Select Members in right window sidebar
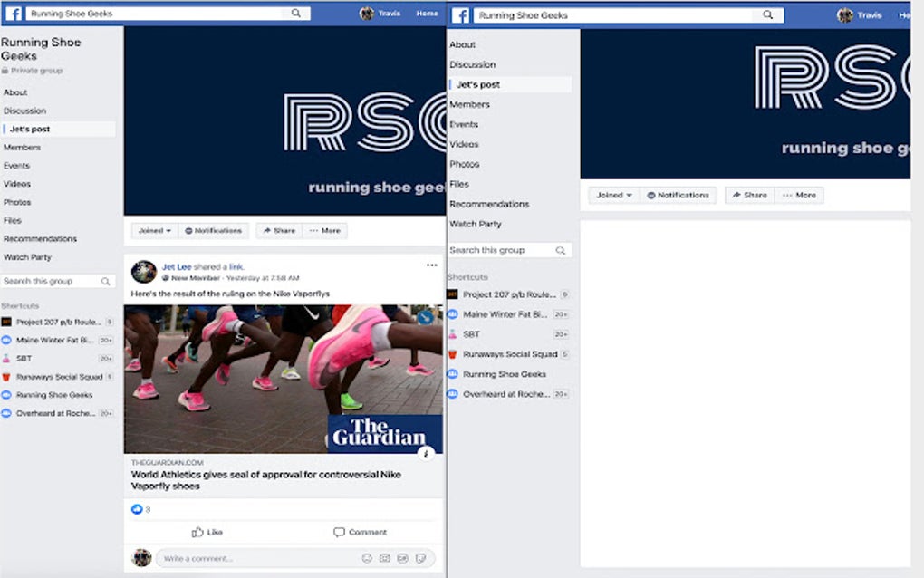 [469, 104]
